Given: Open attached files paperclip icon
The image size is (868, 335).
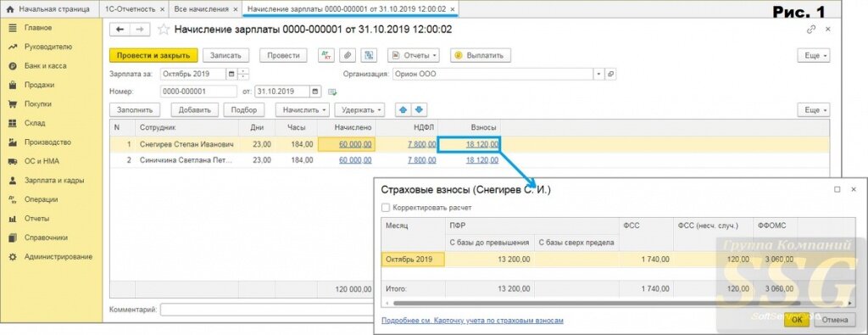Looking at the screenshot, I should [348, 55].
